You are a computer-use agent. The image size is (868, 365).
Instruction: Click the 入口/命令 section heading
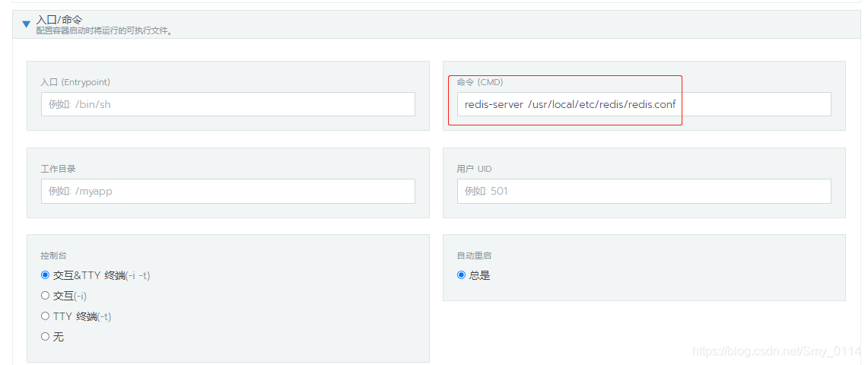tap(59, 21)
